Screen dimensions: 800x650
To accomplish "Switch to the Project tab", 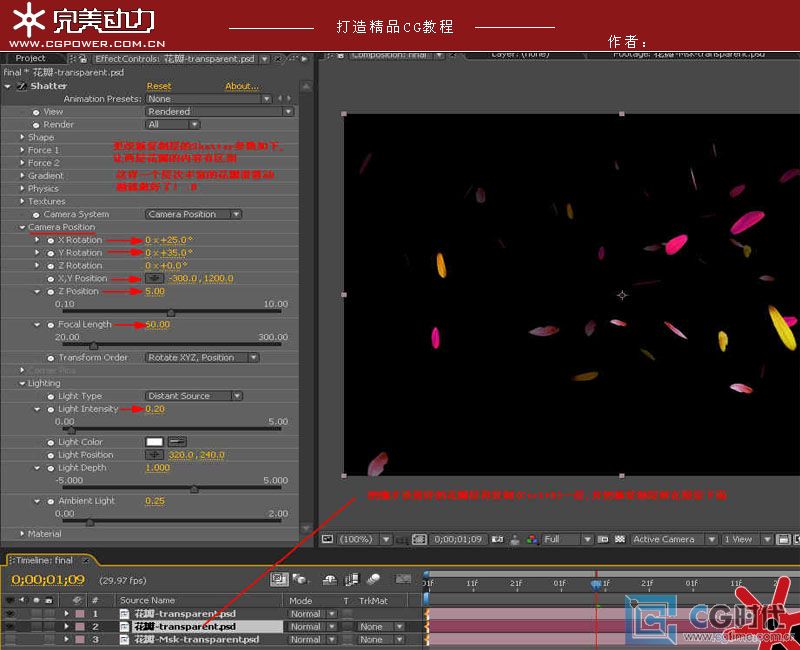I will click(x=30, y=58).
